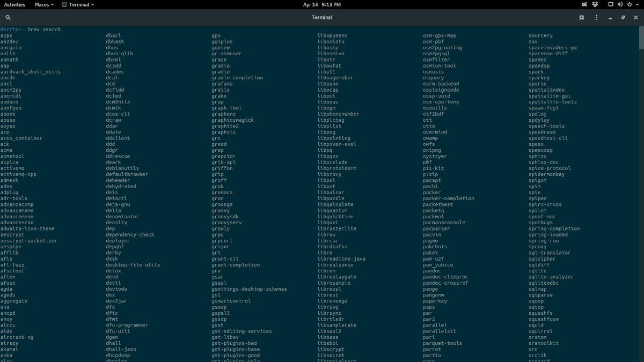
Task: Open the volume speaker icon
Action: [620, 4]
